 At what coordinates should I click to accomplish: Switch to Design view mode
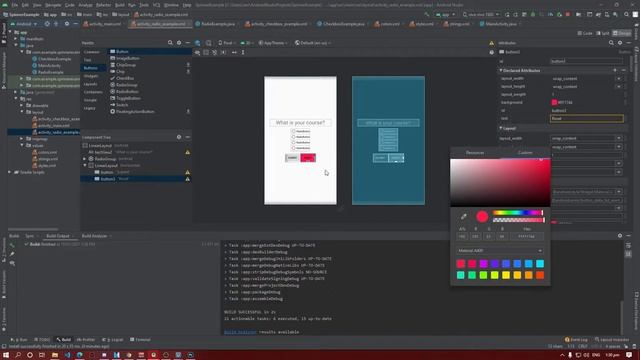coord(622,33)
